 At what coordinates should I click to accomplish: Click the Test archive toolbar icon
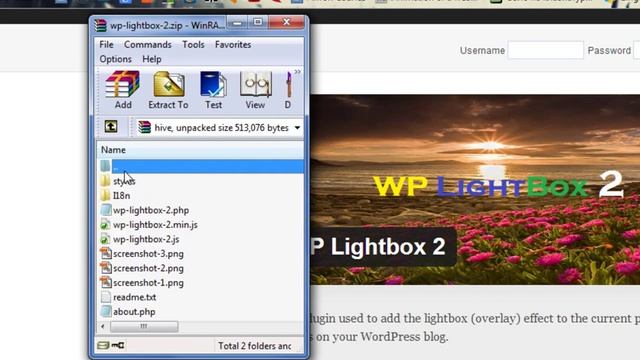pos(213,90)
